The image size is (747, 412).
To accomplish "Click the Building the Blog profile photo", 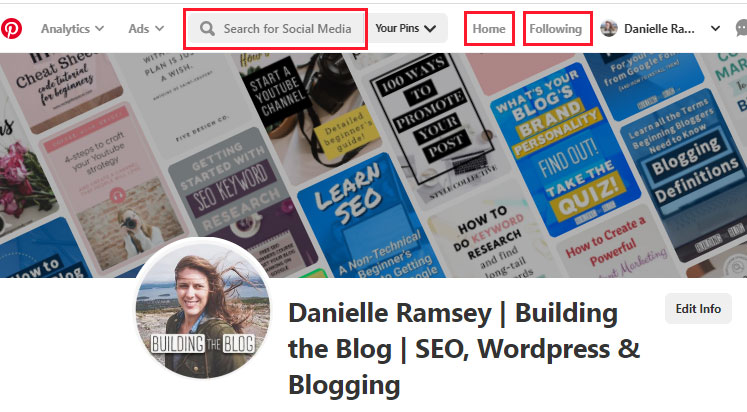I will click(203, 309).
